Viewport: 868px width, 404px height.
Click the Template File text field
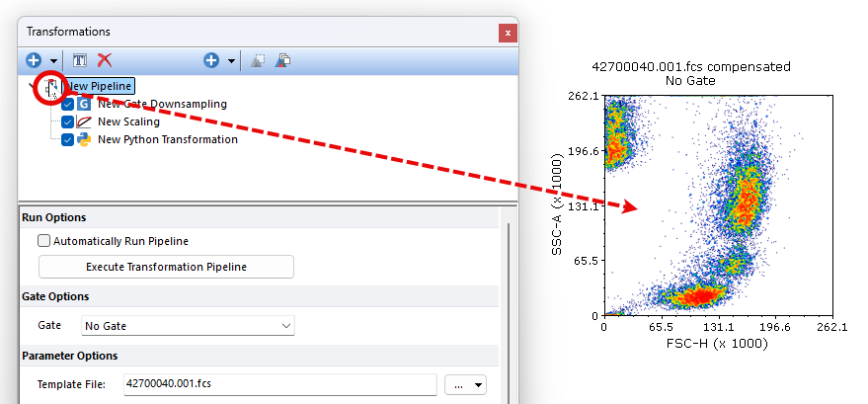pyautogui.click(x=277, y=385)
